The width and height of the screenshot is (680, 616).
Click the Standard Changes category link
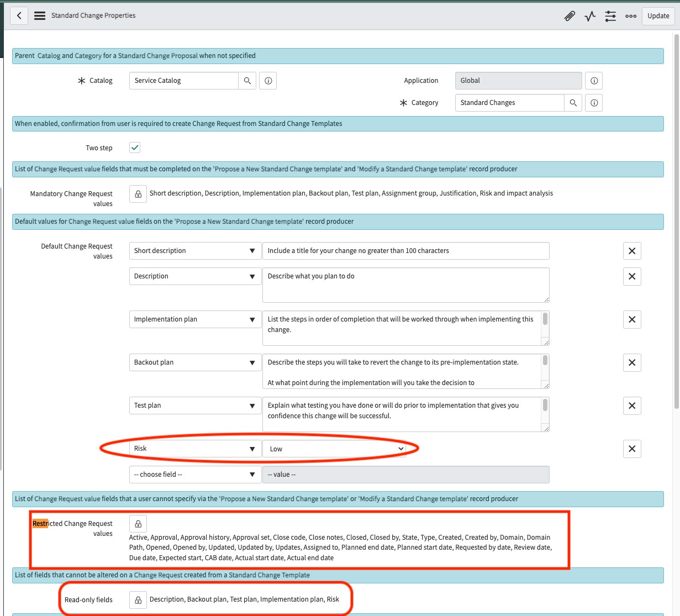(x=488, y=102)
